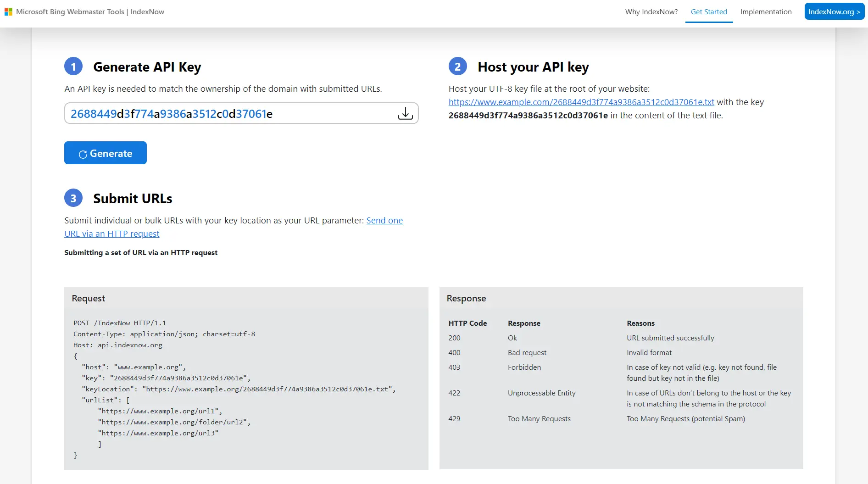Switch to the Implementation tab

766,12
